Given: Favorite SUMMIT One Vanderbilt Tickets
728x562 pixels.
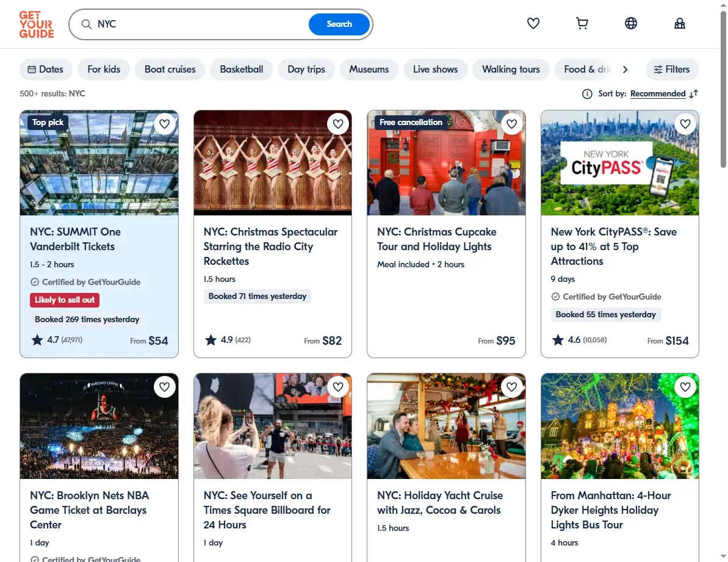Looking at the screenshot, I should pyautogui.click(x=164, y=124).
